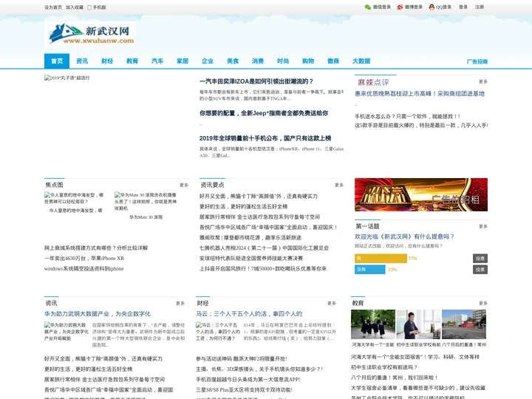Open the 消费 navigation tab
Screen dimensions: 532x399
coord(258,61)
